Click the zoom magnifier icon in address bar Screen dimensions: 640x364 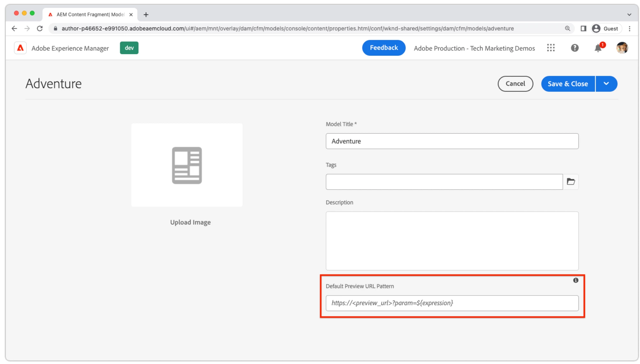[x=567, y=28]
